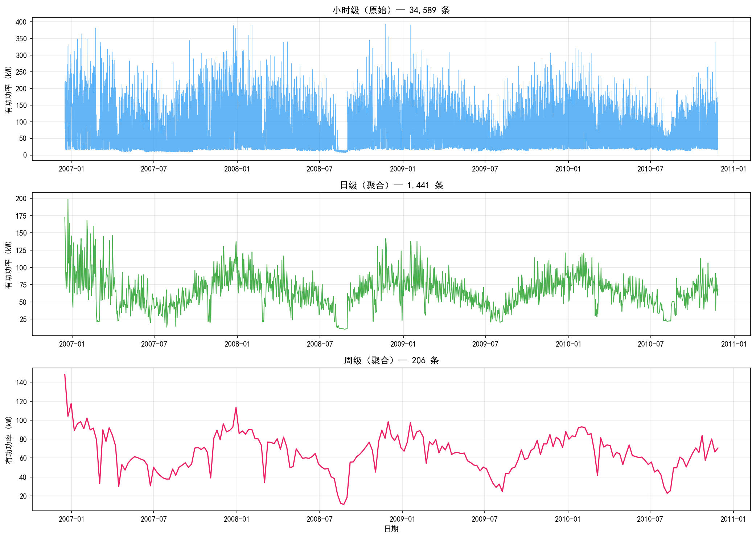Click the "300" tick on the hourly chart
756x538 pixels.
coord(21,55)
